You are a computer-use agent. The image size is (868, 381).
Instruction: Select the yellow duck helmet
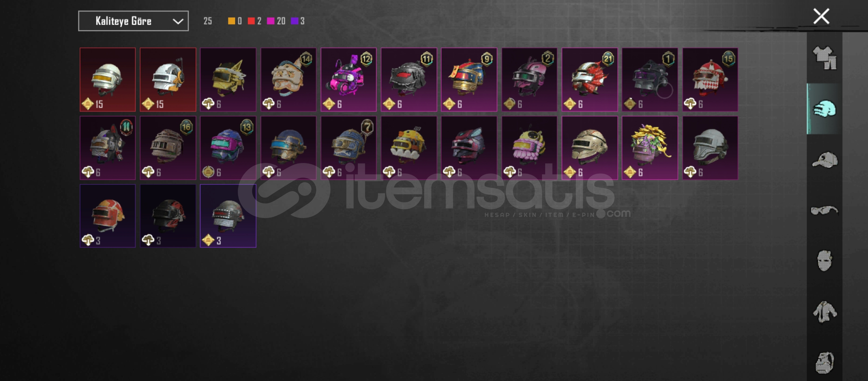[x=409, y=148]
